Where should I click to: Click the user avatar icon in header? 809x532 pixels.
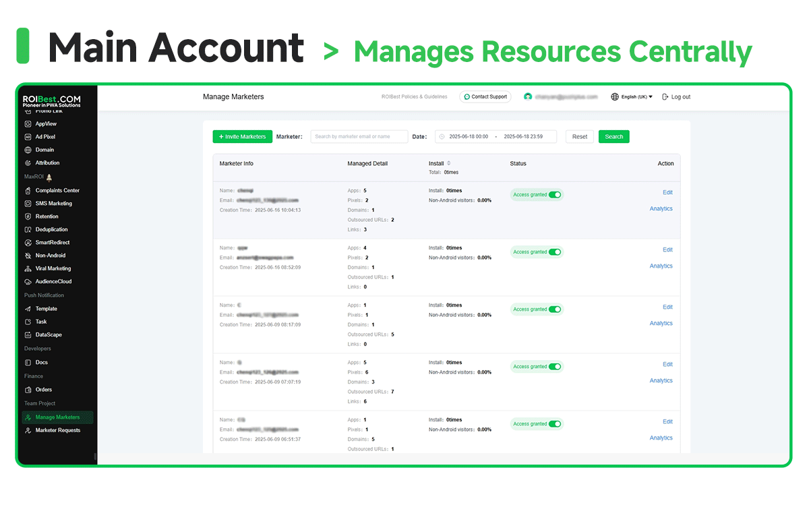click(x=528, y=97)
